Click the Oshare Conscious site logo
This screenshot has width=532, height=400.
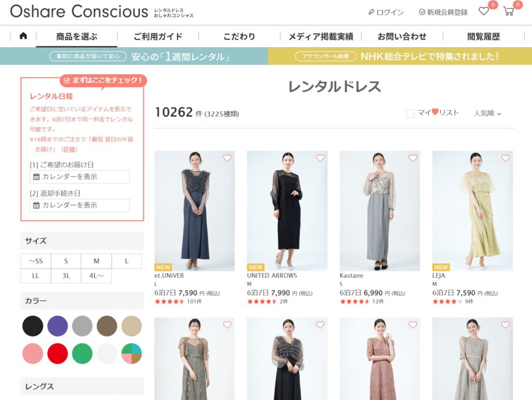(x=79, y=11)
